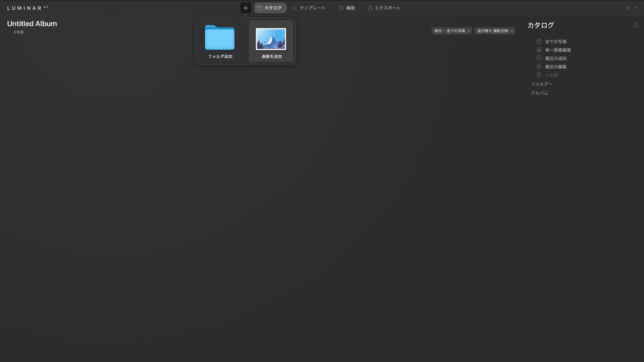The height and width of the screenshot is (362, 644).
Task: Choose the フォルダ追加 folder icon
Action: pos(220,38)
